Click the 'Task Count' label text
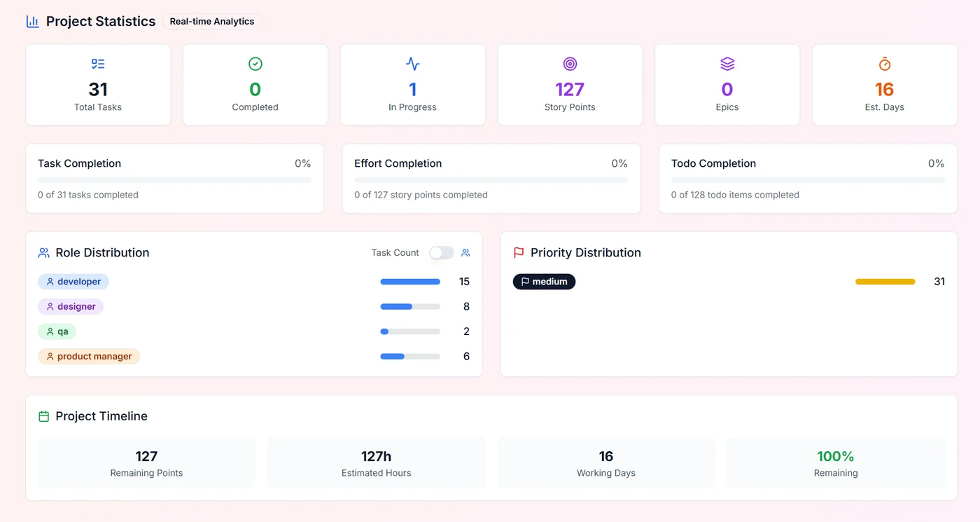Screen dimensions: 980x522 click(395, 253)
